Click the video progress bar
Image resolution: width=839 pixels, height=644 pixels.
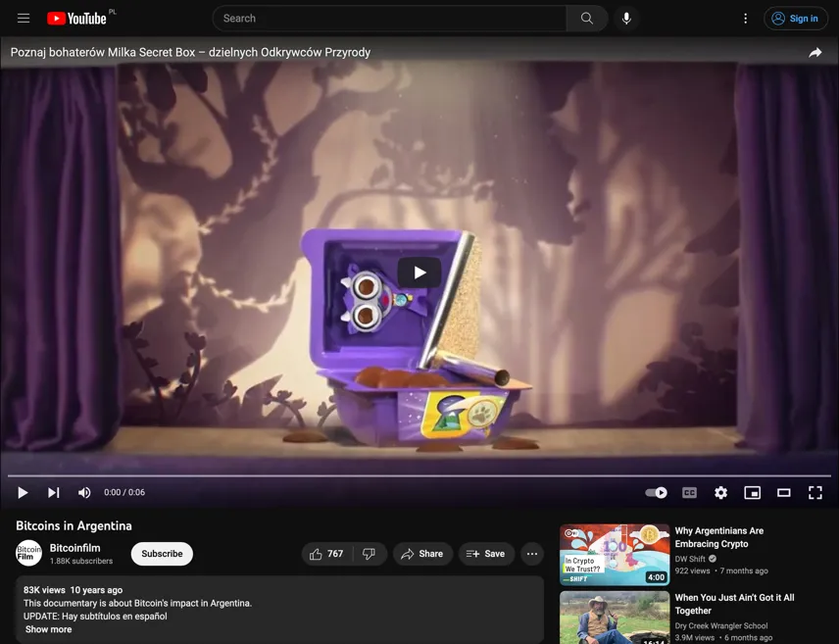point(419,475)
